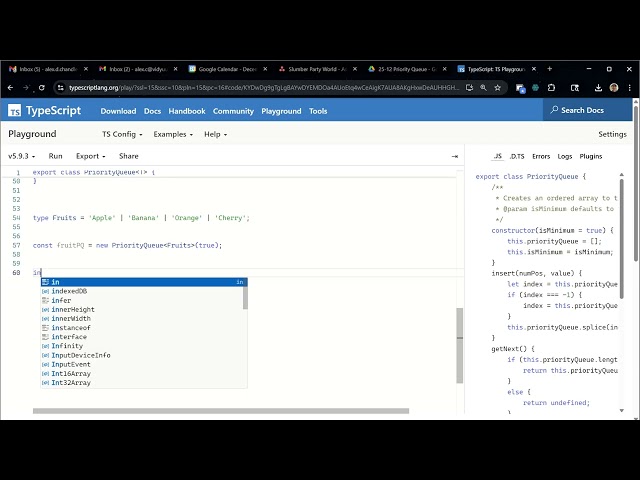This screenshot has width=640, height=480.
Task: Switch to second Gmail Inbox (2) tab
Action: (138, 69)
